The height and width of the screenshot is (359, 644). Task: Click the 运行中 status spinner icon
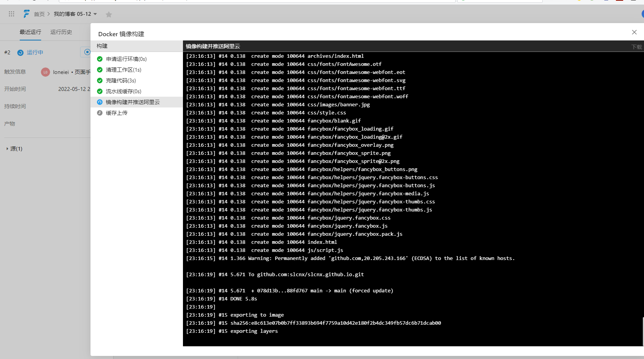click(20, 53)
